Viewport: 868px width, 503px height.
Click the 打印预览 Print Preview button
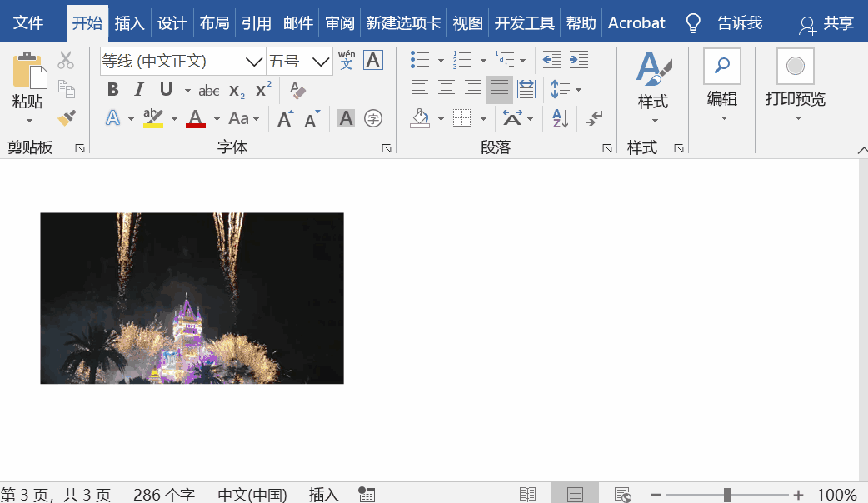796,85
